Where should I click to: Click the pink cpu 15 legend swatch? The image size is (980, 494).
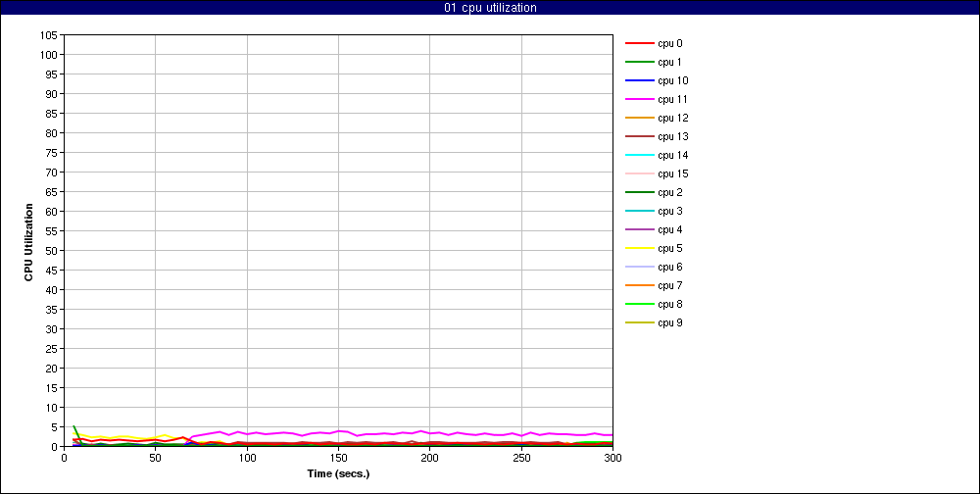pyautogui.click(x=639, y=174)
